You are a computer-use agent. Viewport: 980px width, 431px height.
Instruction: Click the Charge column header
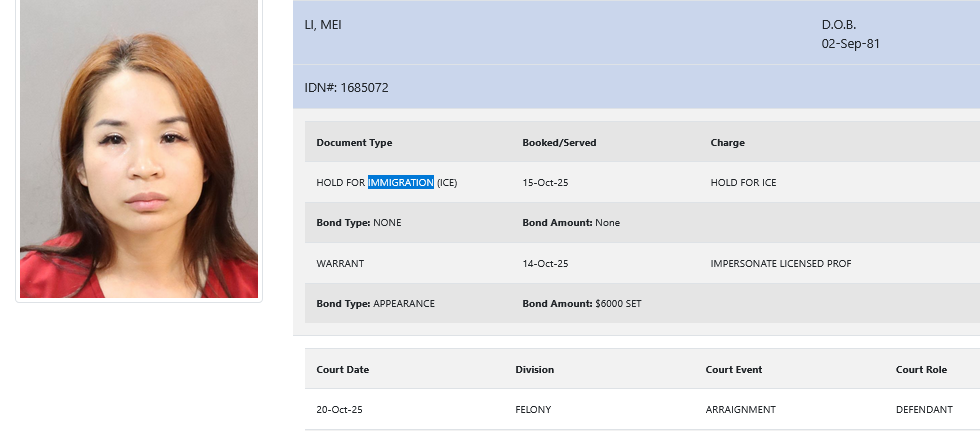click(727, 143)
